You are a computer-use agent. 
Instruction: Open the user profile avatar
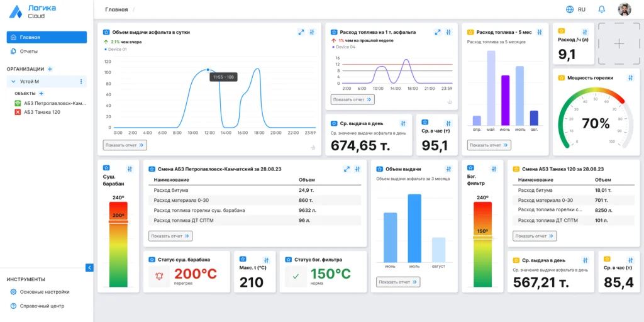tap(624, 9)
